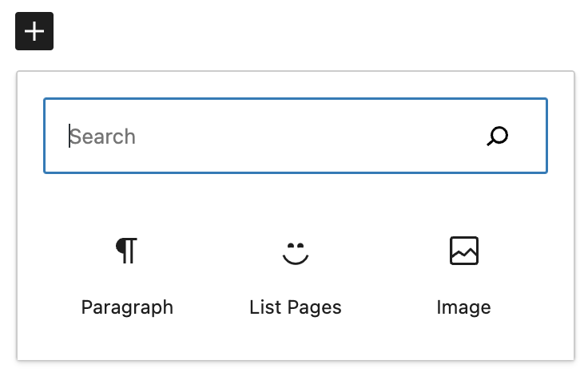
Task: Click the white plus sign on dark square
Action: [34, 31]
